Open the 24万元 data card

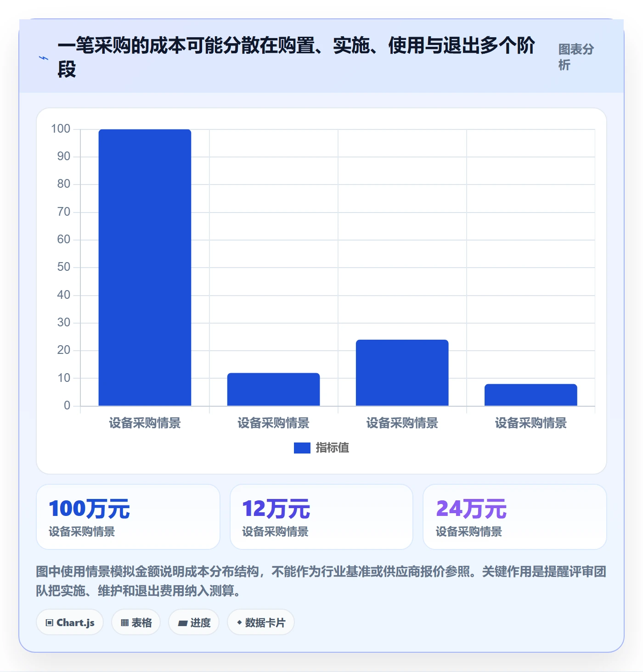[x=515, y=517]
